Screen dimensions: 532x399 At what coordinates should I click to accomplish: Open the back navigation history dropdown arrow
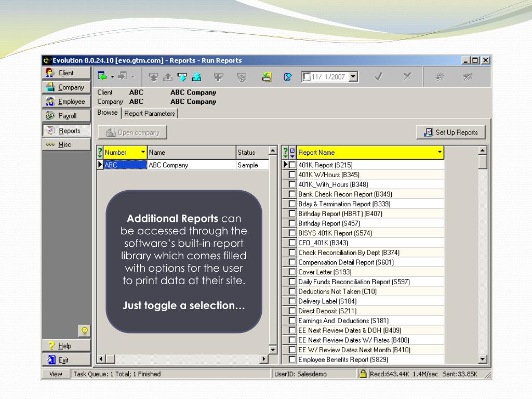[112, 77]
